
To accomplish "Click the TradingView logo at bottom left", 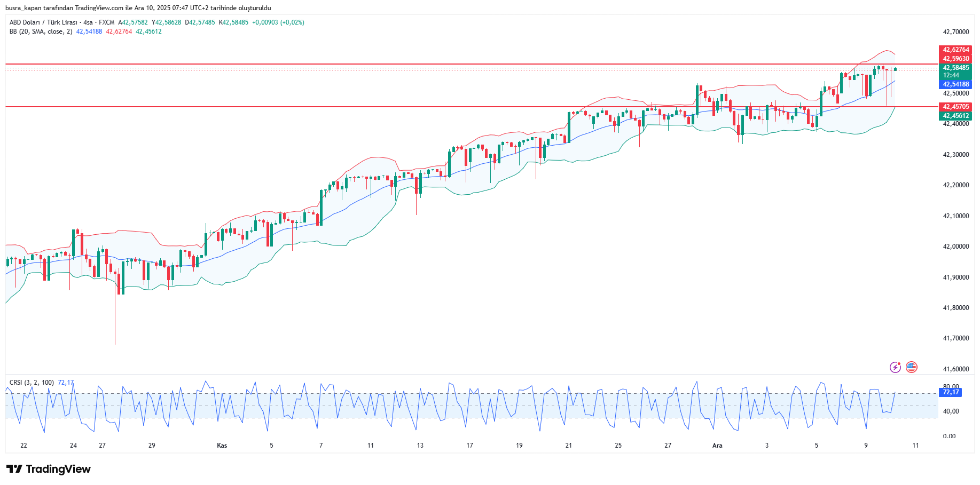I will [x=49, y=469].
